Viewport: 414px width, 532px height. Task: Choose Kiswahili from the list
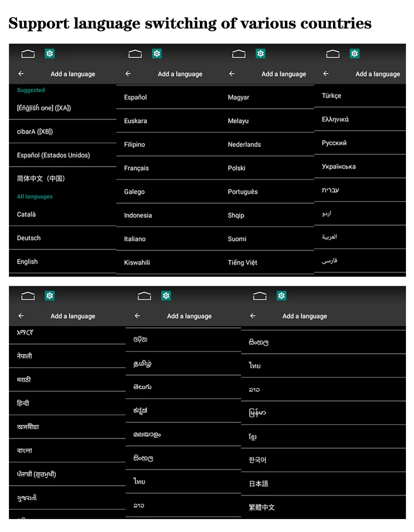coord(168,262)
